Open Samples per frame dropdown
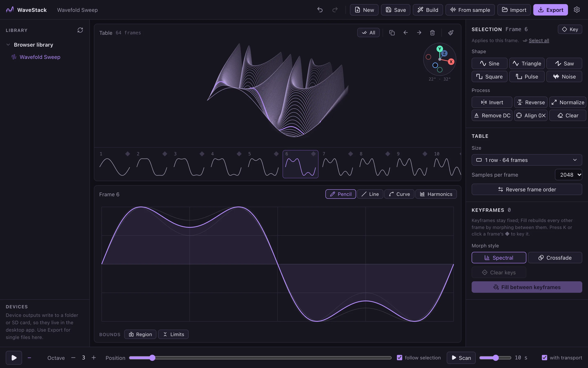 (x=568, y=175)
